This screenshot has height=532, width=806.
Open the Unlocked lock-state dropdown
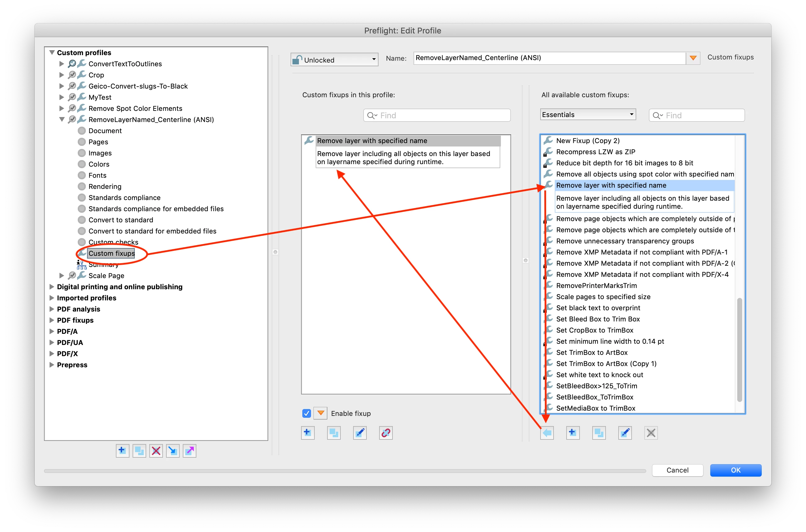pyautogui.click(x=334, y=60)
